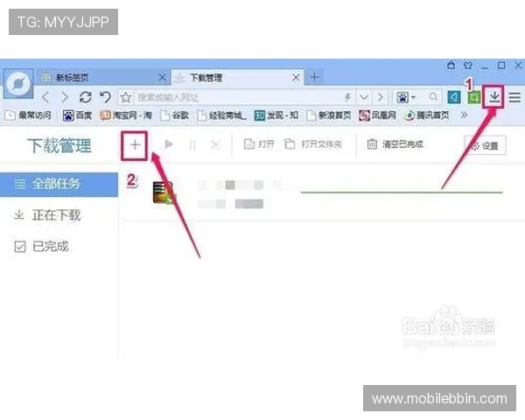Open downloads via download arrow icon

tap(493, 97)
